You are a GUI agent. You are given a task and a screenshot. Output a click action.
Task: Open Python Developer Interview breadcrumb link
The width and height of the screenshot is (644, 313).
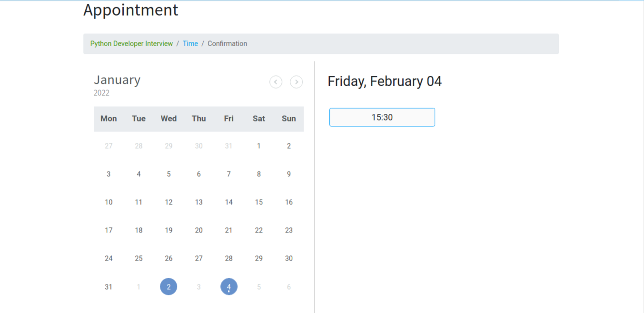tap(131, 43)
